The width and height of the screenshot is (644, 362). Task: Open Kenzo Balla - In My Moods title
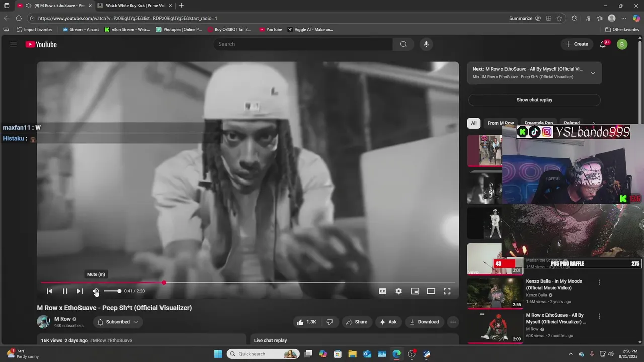(x=554, y=284)
